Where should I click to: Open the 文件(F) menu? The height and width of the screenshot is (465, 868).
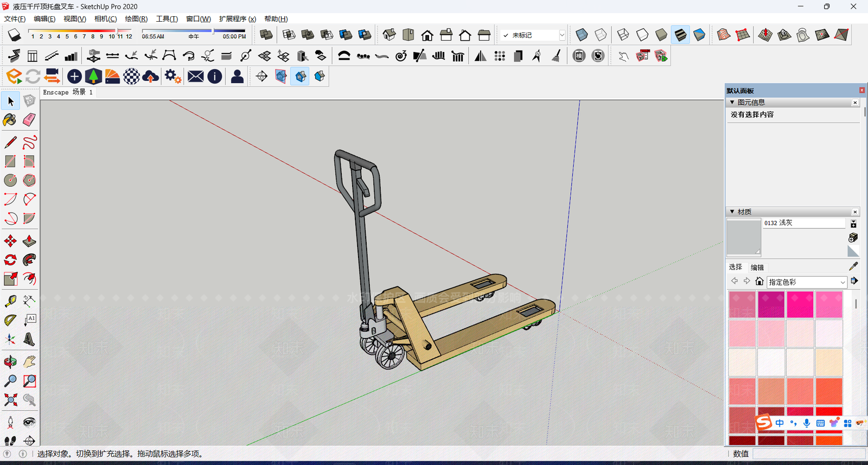tap(15, 19)
